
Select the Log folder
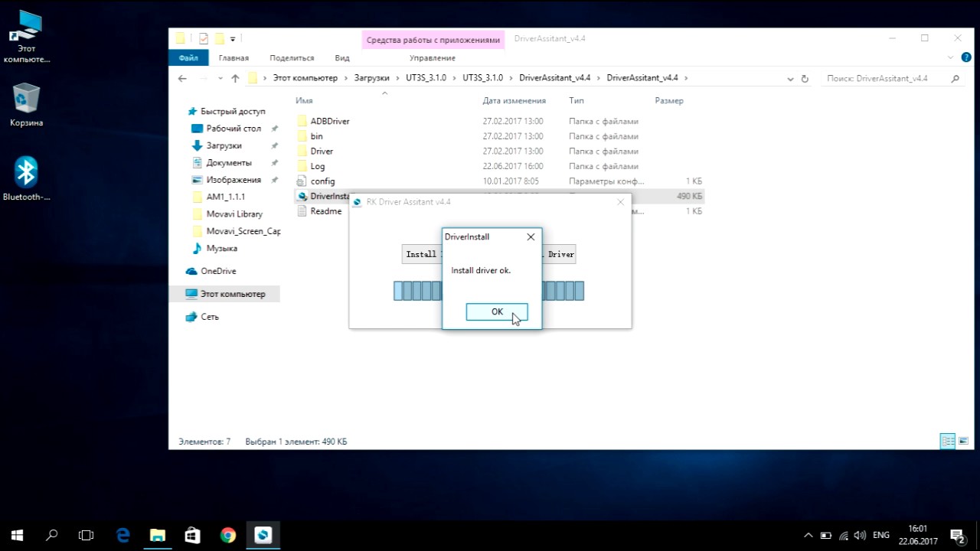[x=318, y=166]
